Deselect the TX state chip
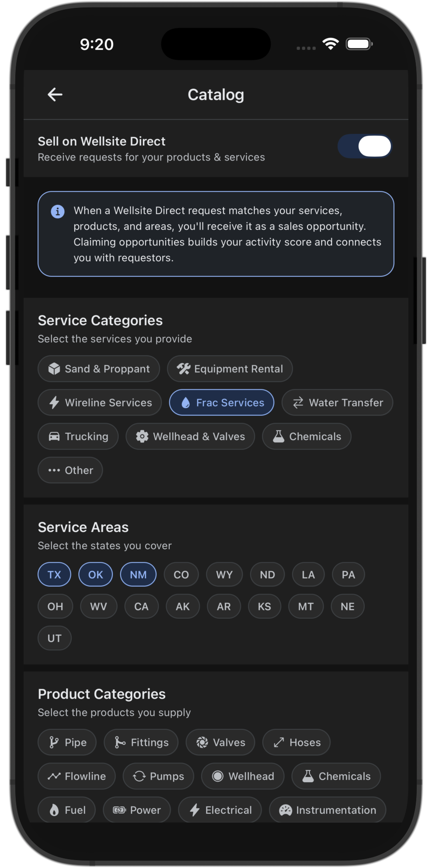 click(x=54, y=574)
